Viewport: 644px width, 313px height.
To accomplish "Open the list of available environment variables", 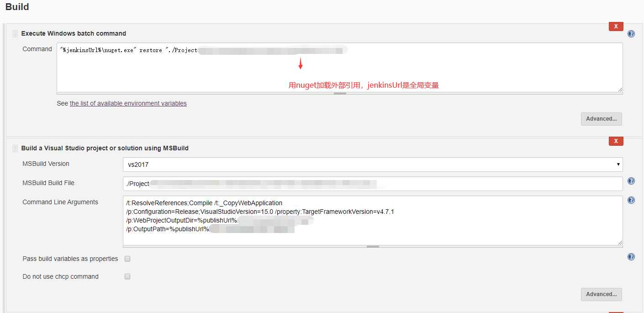I will (x=128, y=103).
